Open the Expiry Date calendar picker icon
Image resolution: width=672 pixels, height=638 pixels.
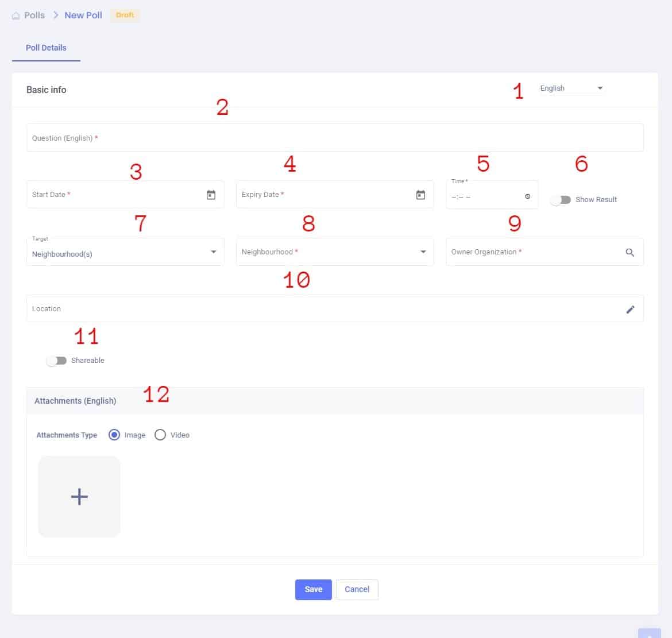[420, 195]
